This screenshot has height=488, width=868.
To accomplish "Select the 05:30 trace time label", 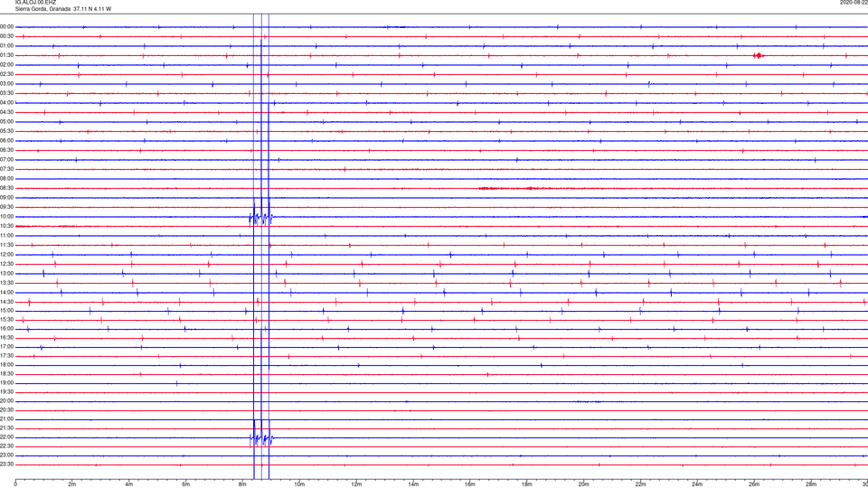I will (x=6, y=130).
